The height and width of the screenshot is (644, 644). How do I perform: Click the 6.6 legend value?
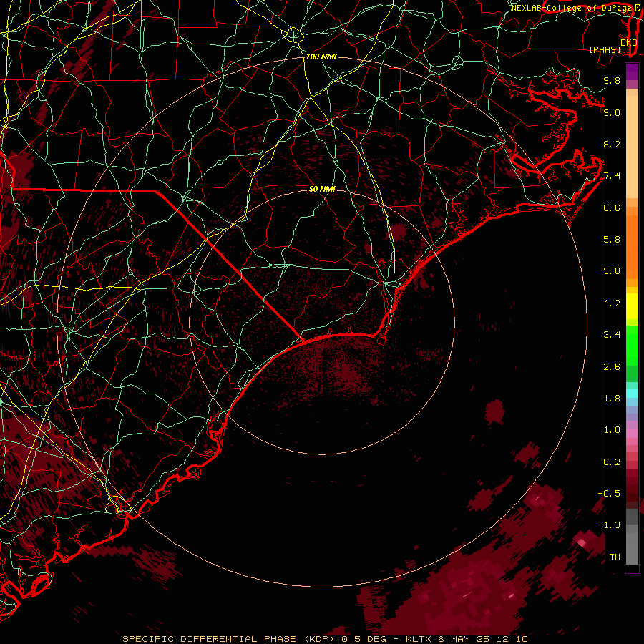[612, 208]
